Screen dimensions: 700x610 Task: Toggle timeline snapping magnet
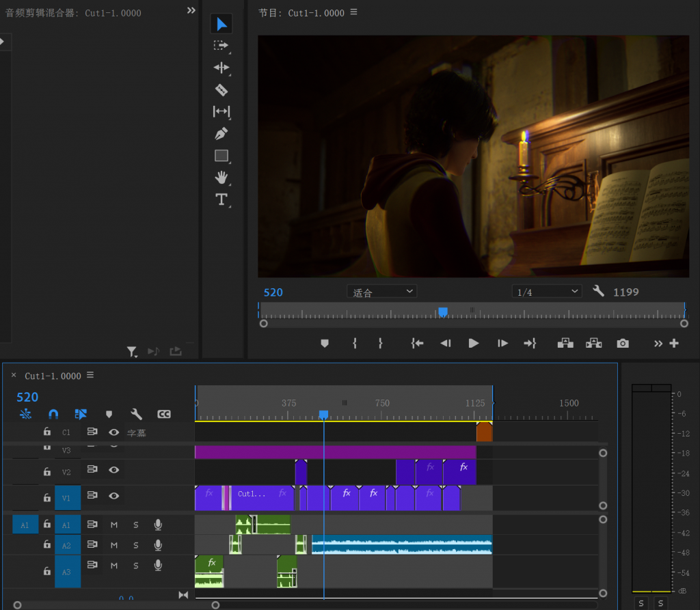click(53, 414)
